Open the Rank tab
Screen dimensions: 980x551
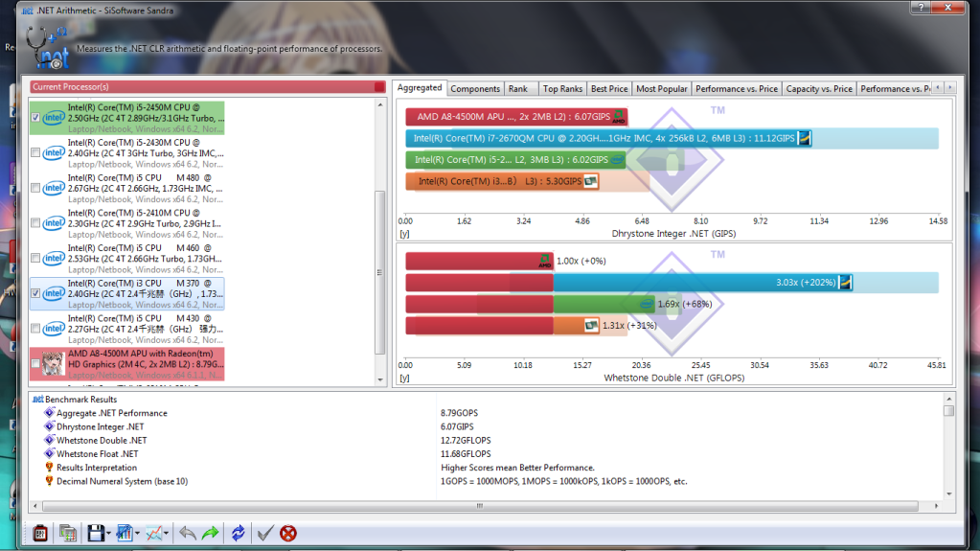point(518,89)
